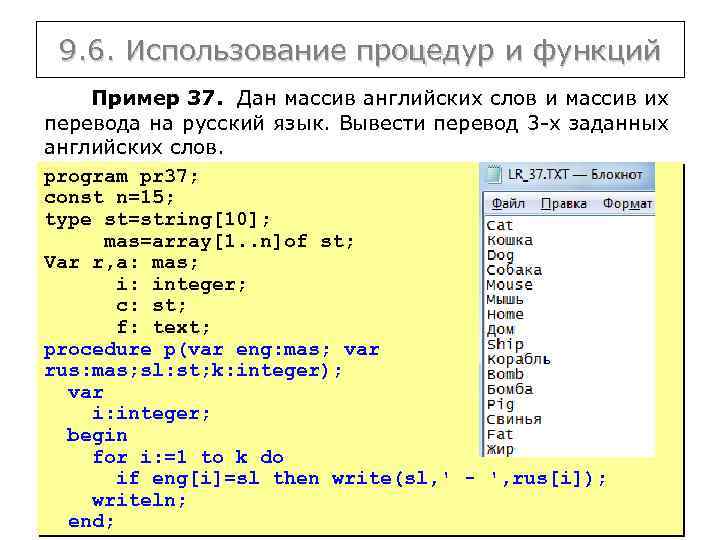Open the Файл menu in Notepad
The width and height of the screenshot is (720, 540).
click(x=508, y=203)
